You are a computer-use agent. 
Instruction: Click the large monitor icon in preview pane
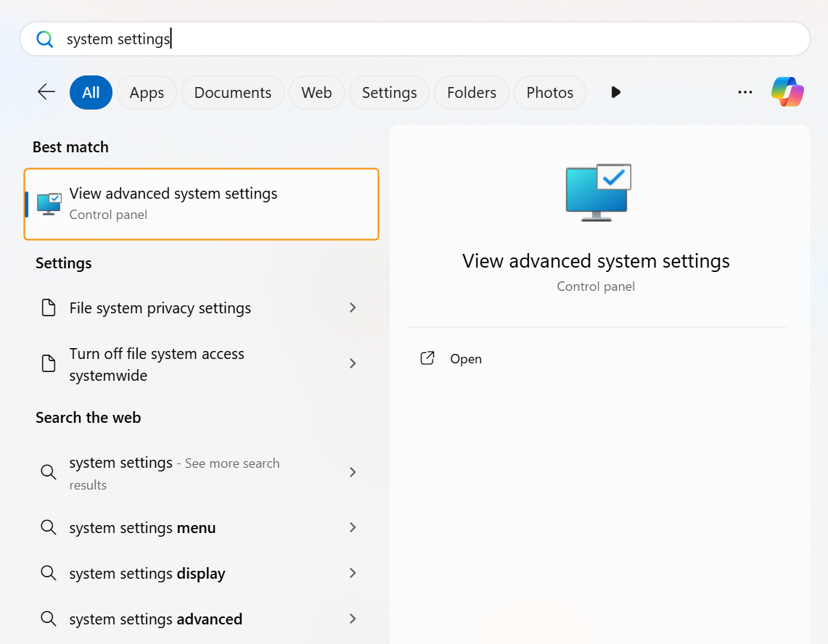click(x=598, y=191)
